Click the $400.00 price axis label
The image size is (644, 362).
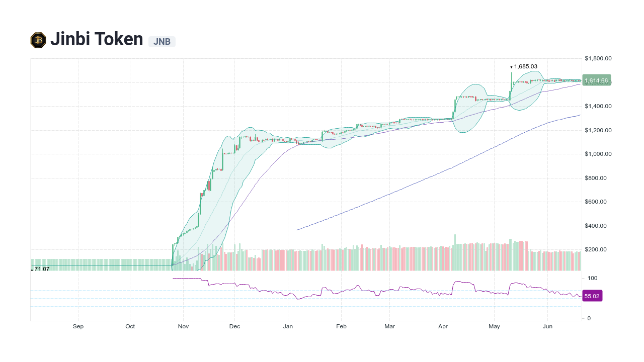tap(596, 226)
